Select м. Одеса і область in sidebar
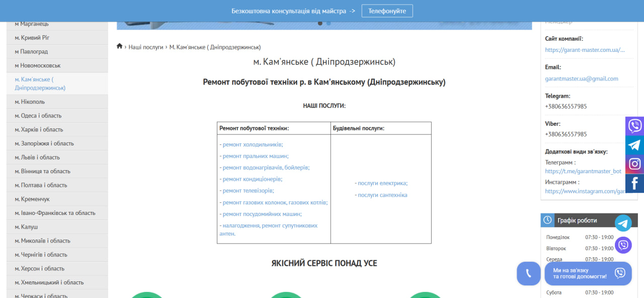Image resolution: width=644 pixels, height=298 pixels. [38, 116]
